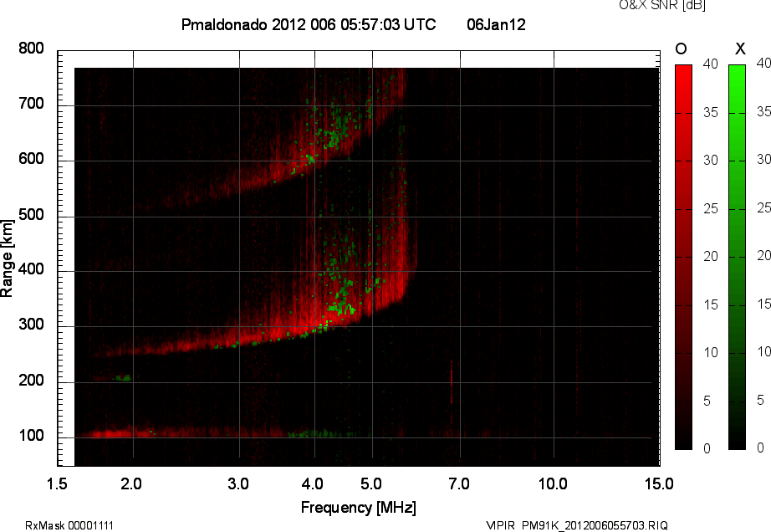Click the 1.5 MHz frequency tick label
This screenshot has height=532, width=771.
coord(57,484)
